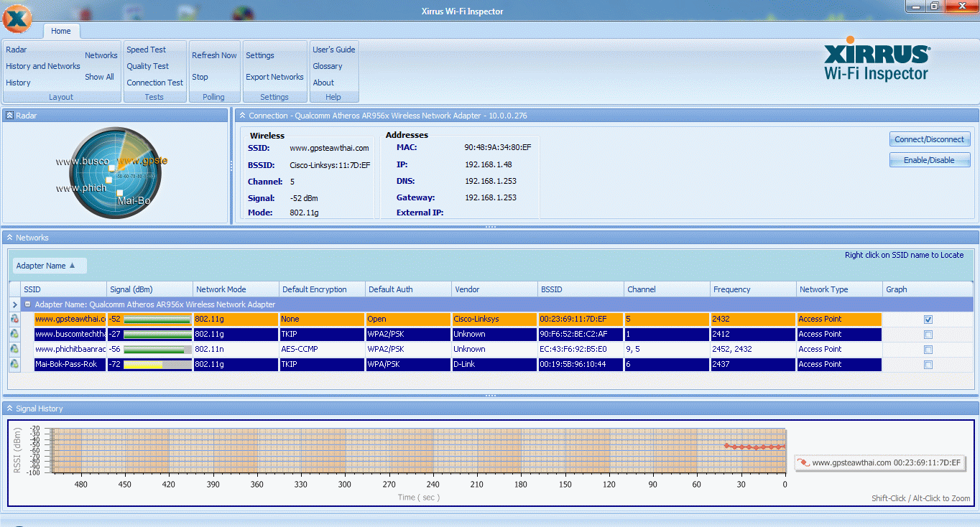
Task: Switch to the Home ribbon tab
Action: (61, 31)
